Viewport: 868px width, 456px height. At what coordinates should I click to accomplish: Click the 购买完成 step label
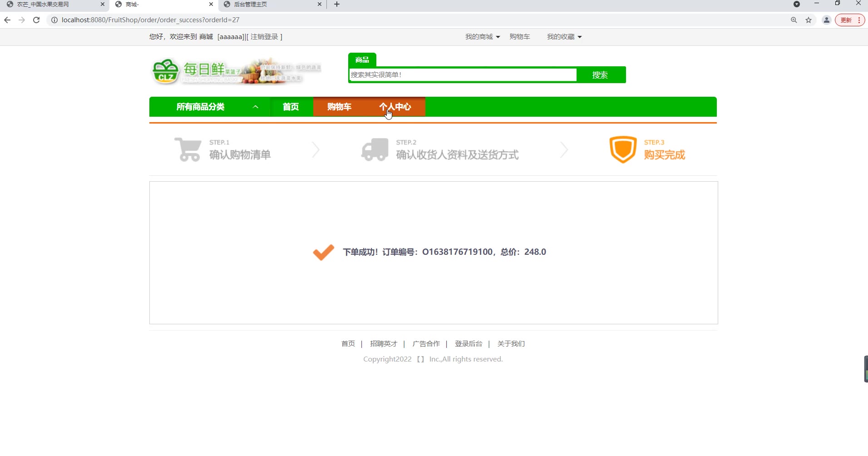(x=665, y=155)
